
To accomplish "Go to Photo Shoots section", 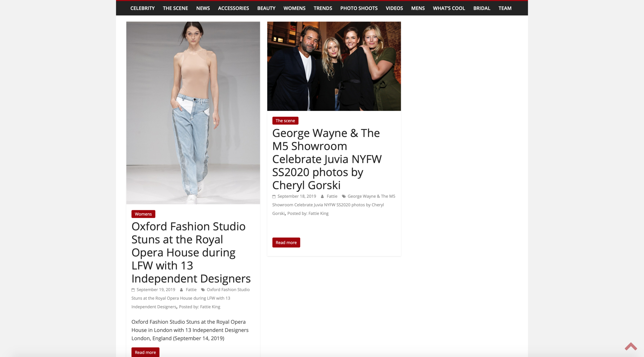I will tap(359, 8).
